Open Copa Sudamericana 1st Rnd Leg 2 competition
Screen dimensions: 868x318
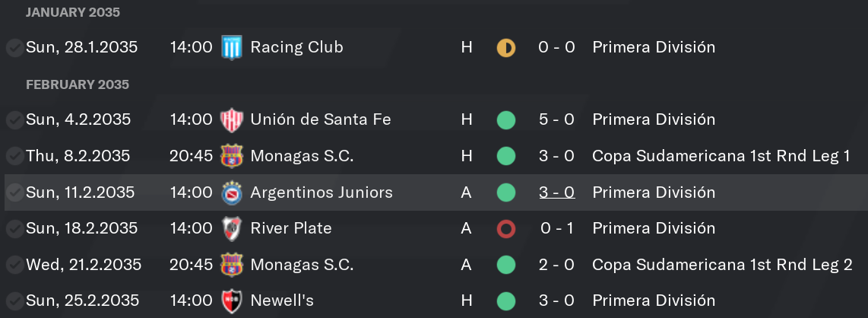click(722, 265)
